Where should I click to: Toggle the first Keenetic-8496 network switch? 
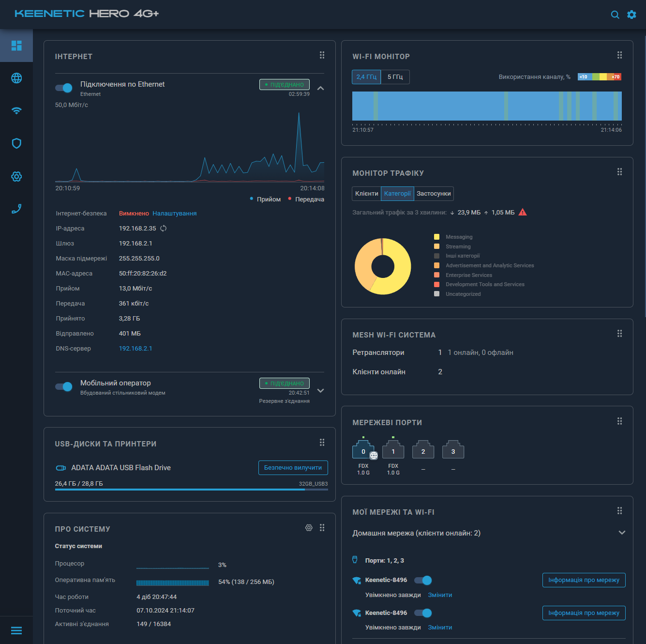(x=423, y=580)
